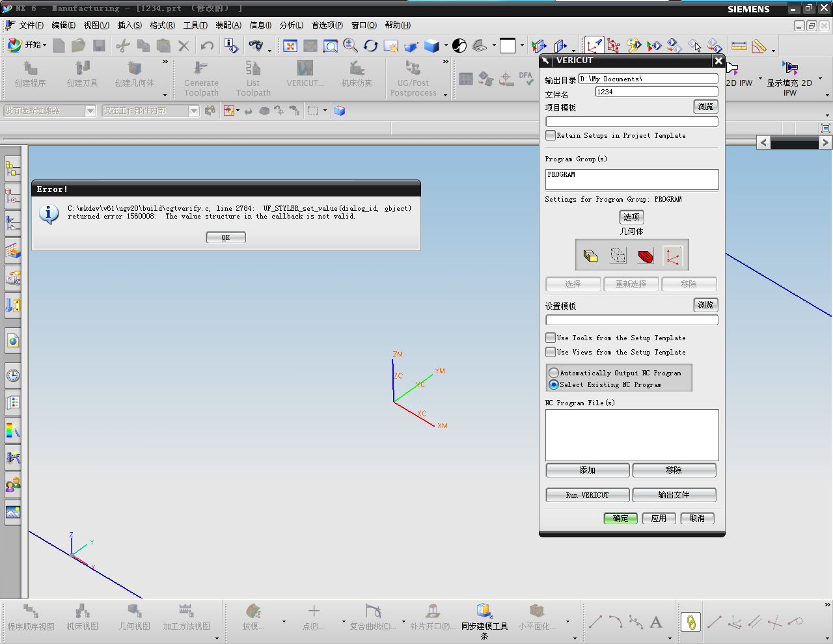Click the Fit view icon in toolbar
The image size is (833, 644).
coord(290,46)
